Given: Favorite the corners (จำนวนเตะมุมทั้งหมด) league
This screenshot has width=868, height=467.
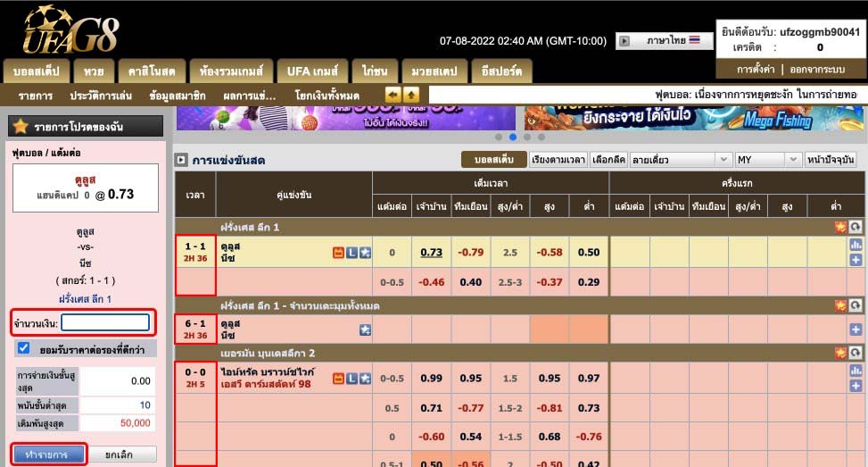Looking at the screenshot, I should [841, 305].
